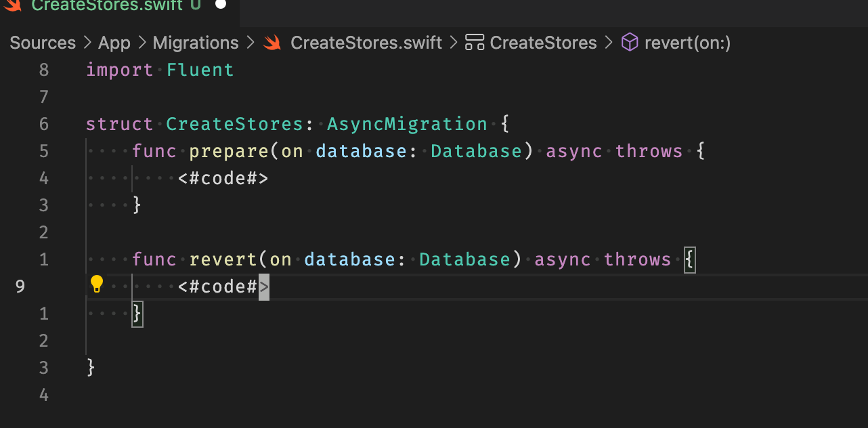
Task: Click line number 6 beside struct declaration
Action: click(44, 124)
